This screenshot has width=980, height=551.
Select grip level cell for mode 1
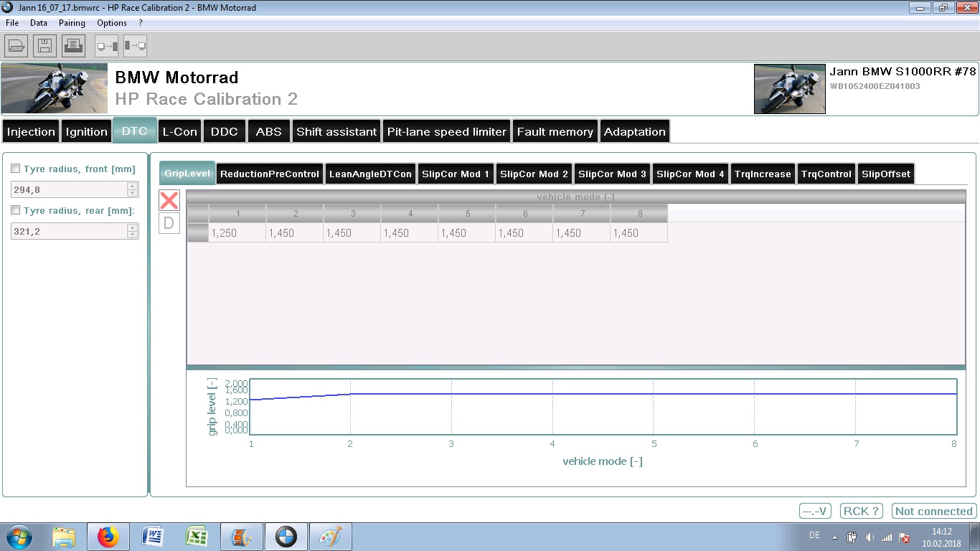pyautogui.click(x=237, y=233)
